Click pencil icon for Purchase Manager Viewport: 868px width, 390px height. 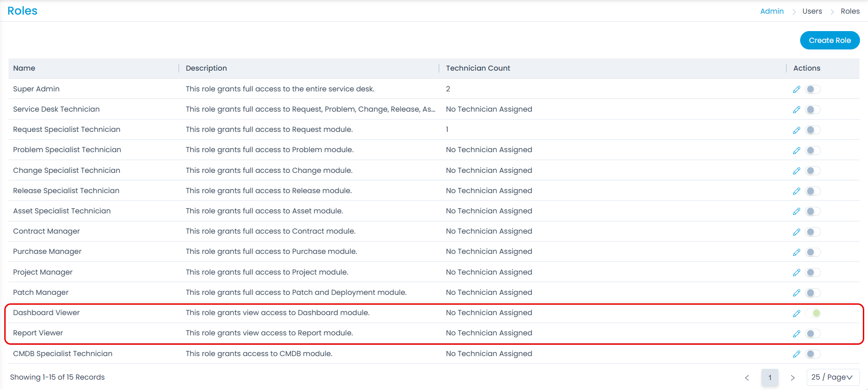coord(796,252)
